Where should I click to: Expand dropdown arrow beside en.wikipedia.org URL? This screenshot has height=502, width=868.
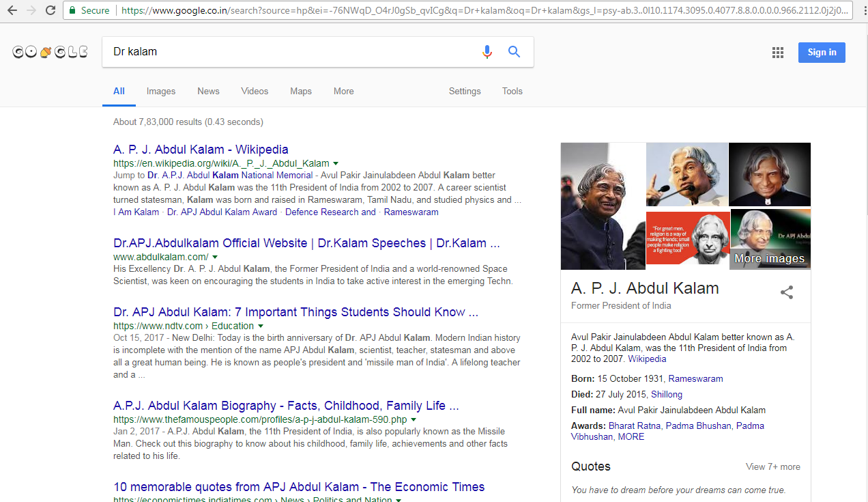[x=336, y=164]
